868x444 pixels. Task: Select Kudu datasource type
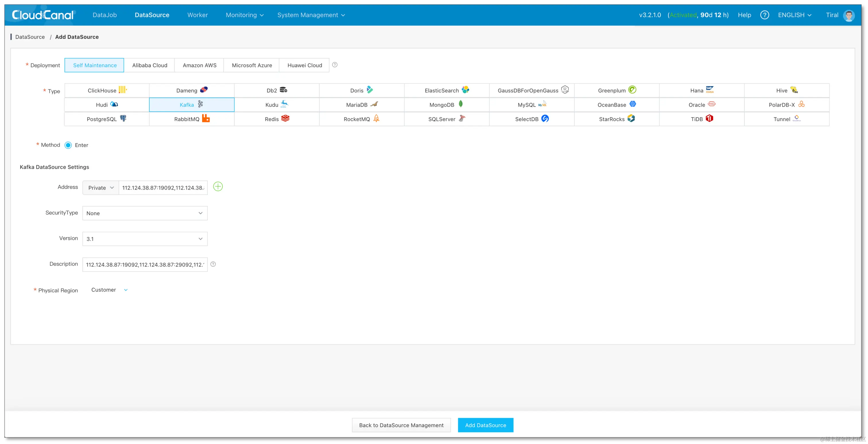[x=277, y=105]
